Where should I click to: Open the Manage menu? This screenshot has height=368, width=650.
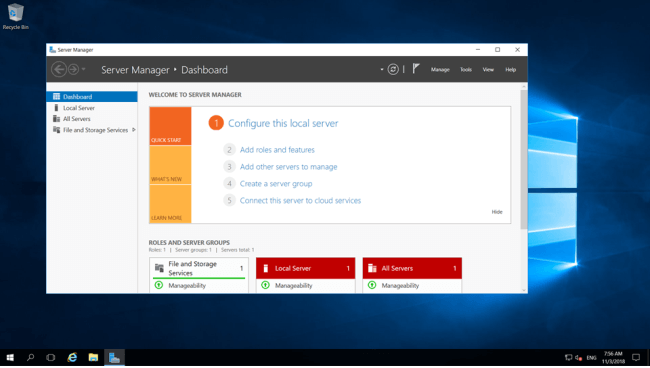click(440, 70)
